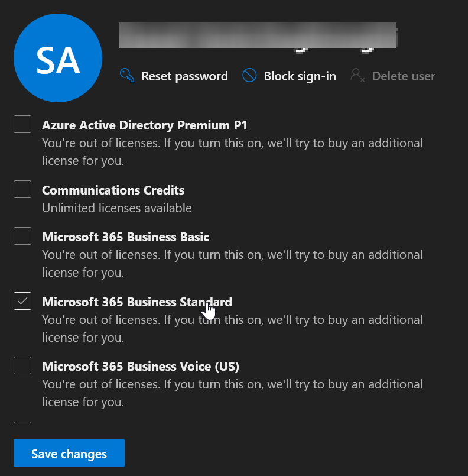468x476 pixels.
Task: Click the Save changes button
Action: (x=69, y=453)
